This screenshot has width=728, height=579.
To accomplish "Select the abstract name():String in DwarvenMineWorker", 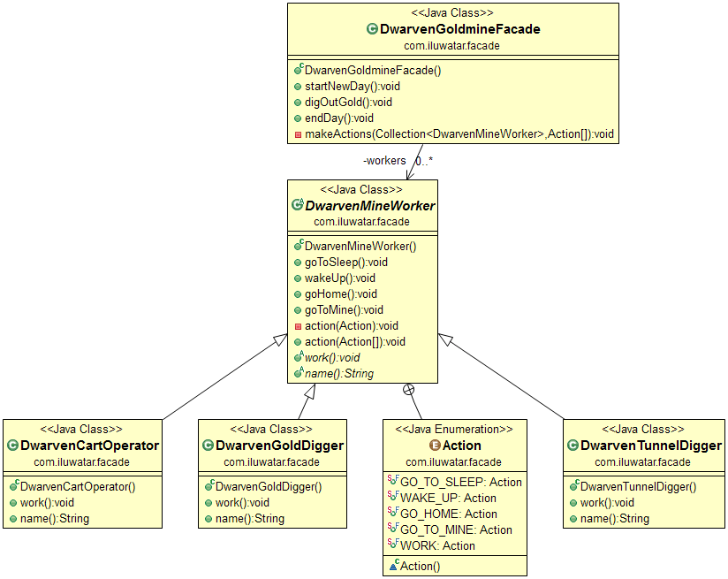I will (338, 374).
